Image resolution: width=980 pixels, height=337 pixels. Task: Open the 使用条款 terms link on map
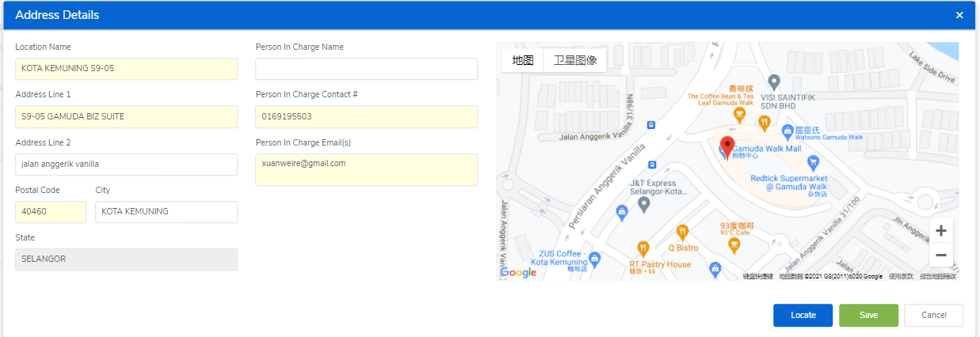901,276
